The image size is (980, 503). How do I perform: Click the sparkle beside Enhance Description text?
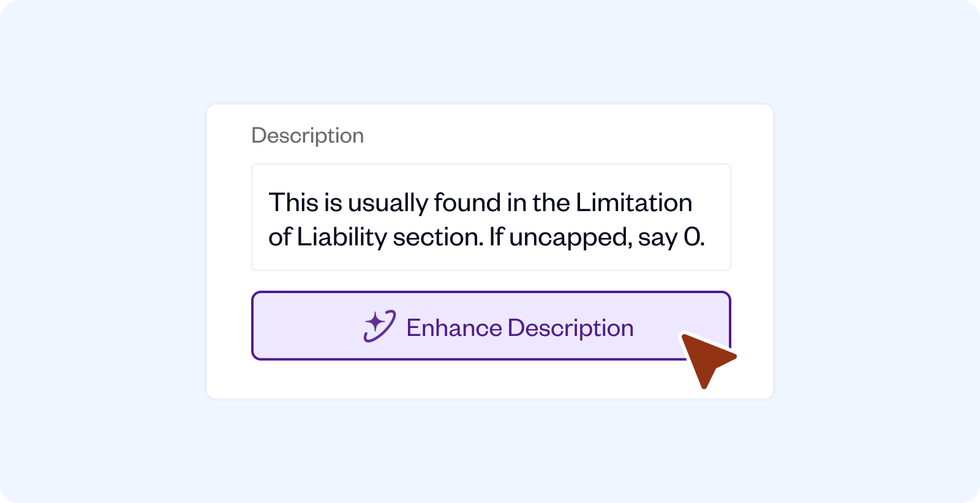(378, 324)
